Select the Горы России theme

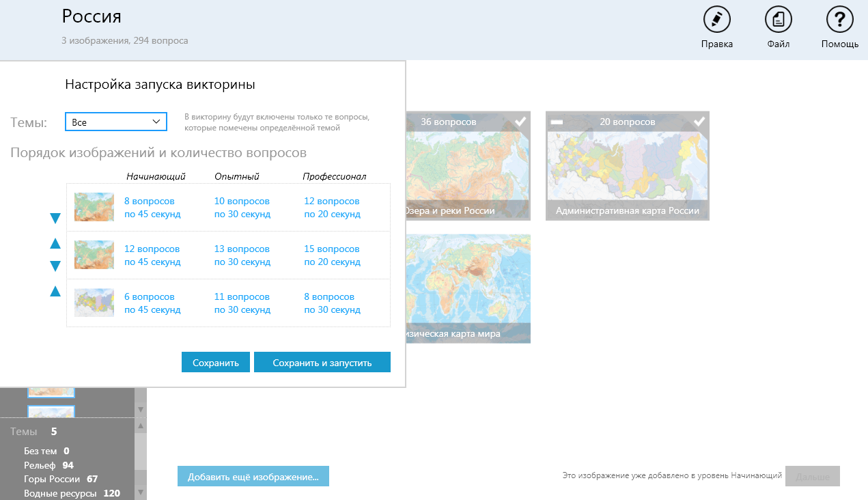(51, 479)
